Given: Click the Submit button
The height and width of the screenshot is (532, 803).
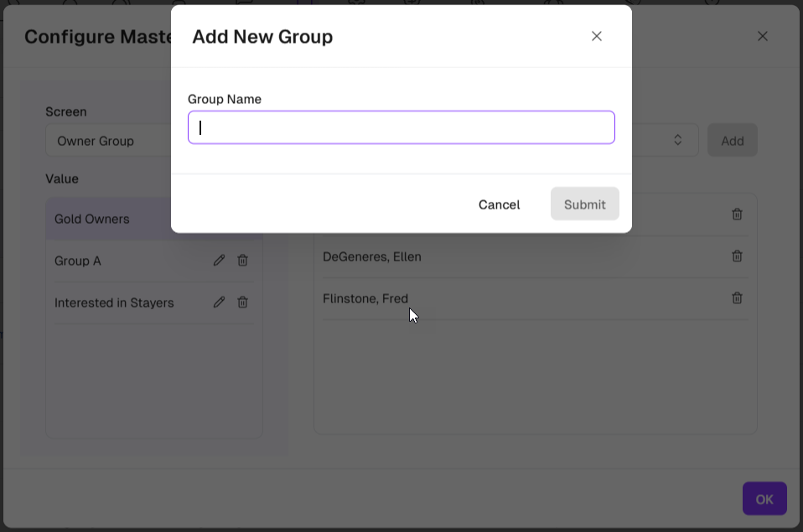Looking at the screenshot, I should tap(584, 204).
